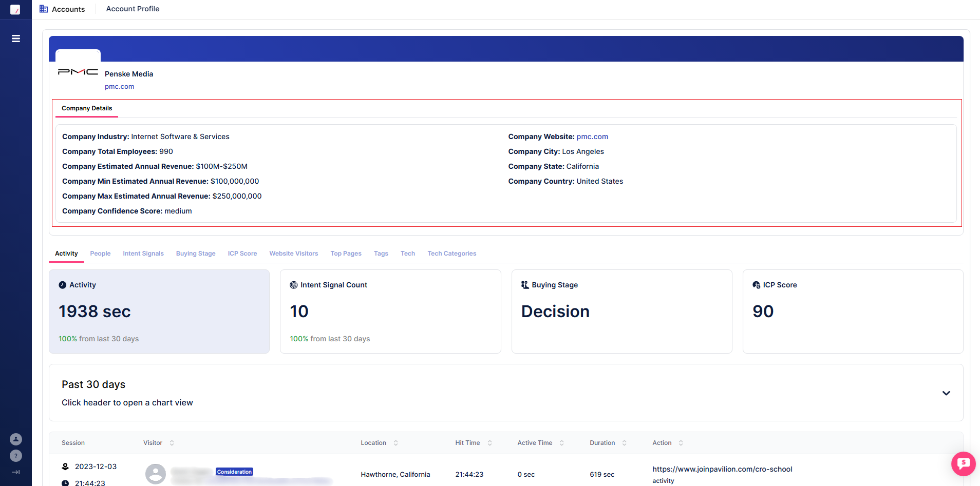Click the session time clock icon
The width and height of the screenshot is (980, 486).
(x=65, y=483)
